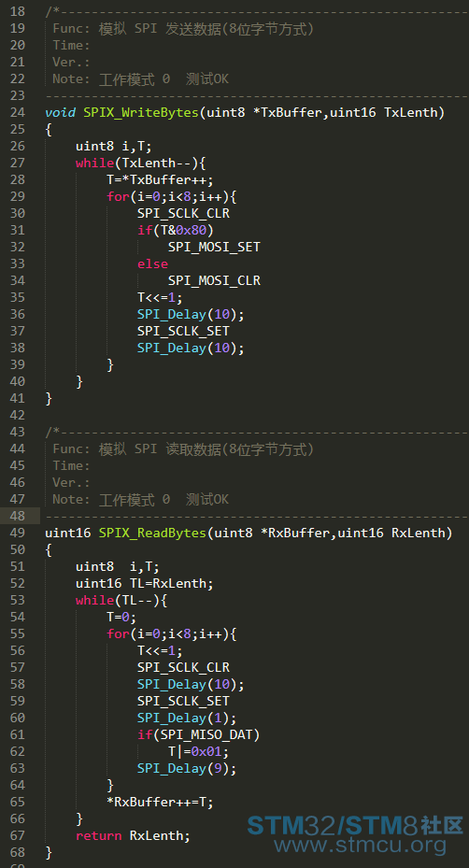The image size is (469, 868).
Task: Click SPI_SCLK_CLR on line 30
Action: [183, 214]
